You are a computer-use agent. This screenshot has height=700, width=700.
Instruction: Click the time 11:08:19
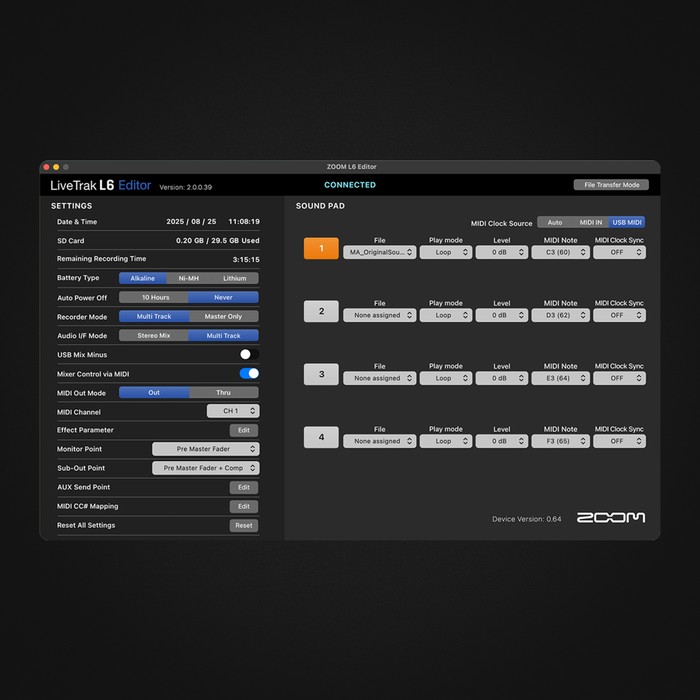244,221
